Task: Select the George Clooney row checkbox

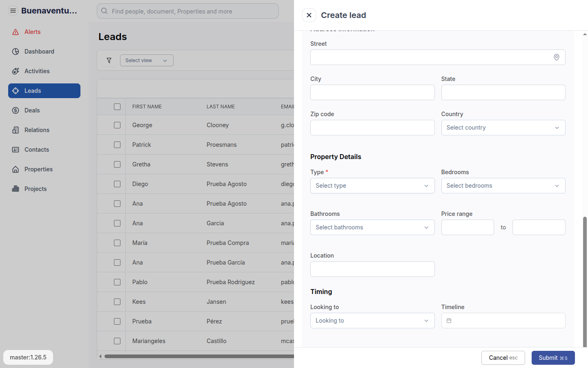Action: 117,125
